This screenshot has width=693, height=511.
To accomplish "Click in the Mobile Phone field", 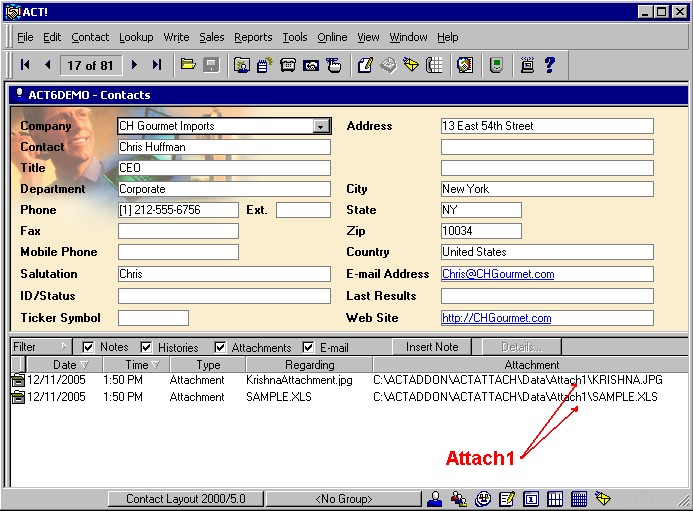I will pos(178,252).
